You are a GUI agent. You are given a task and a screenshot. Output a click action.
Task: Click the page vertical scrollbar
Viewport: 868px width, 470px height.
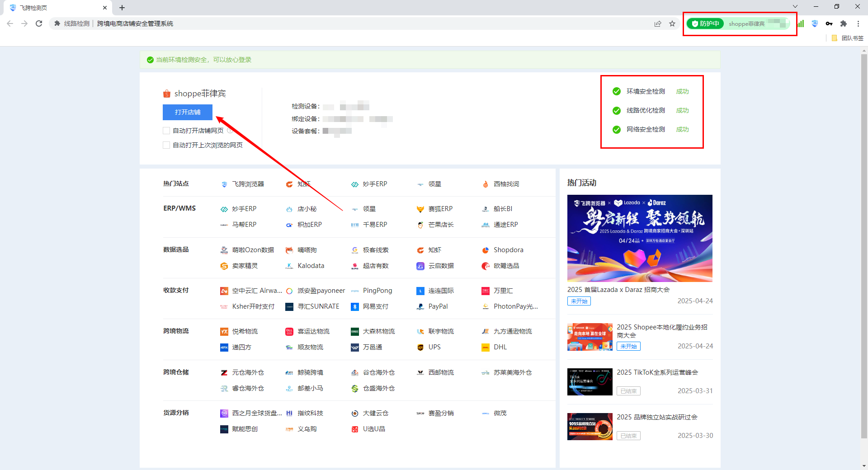click(864, 244)
